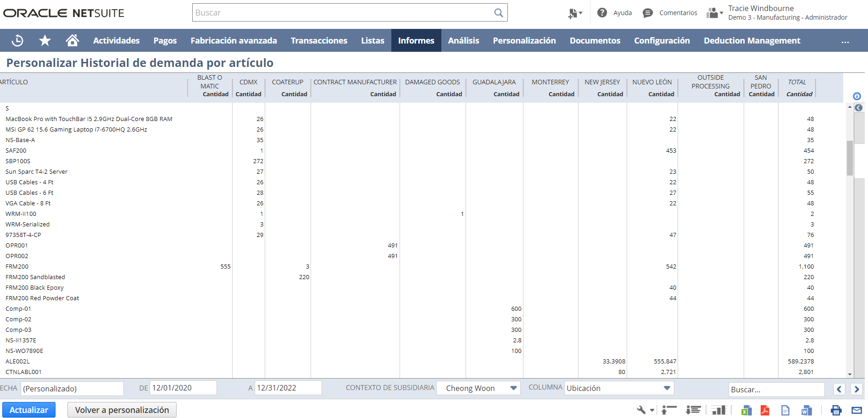Open the Deduction Management menu
The image size is (868, 418).
(751, 40)
